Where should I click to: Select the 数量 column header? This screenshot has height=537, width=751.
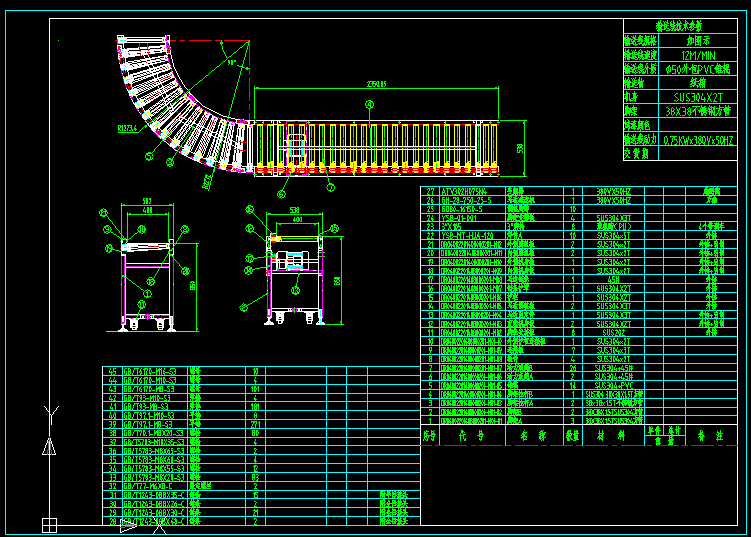(x=572, y=435)
